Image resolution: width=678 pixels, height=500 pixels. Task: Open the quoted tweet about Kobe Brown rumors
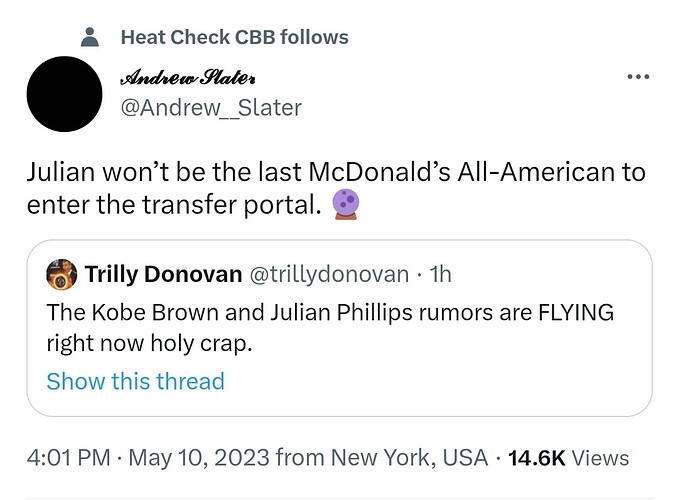pos(339,328)
